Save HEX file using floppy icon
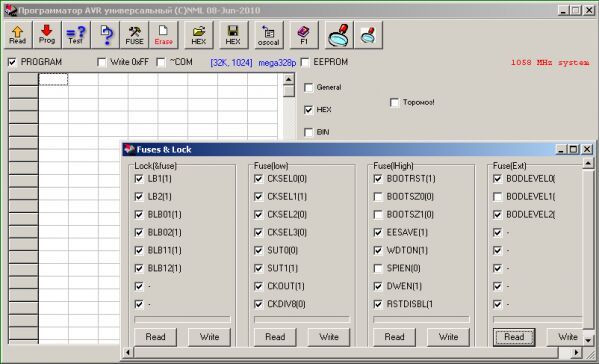Screen dimensions: 599x364 click(x=233, y=35)
